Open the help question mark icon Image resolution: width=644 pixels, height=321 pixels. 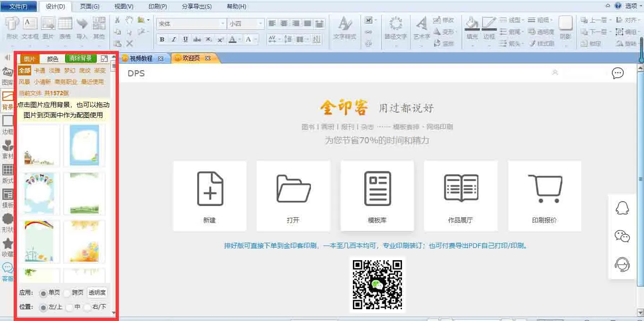pyautogui.click(x=618, y=6)
